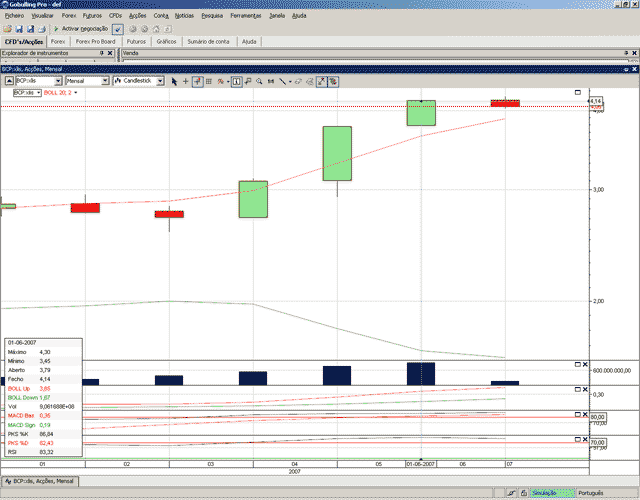This screenshot has height=500, width=640.
Task: Expand the BOLL 20; 2 indicator arrow
Action: (76, 93)
